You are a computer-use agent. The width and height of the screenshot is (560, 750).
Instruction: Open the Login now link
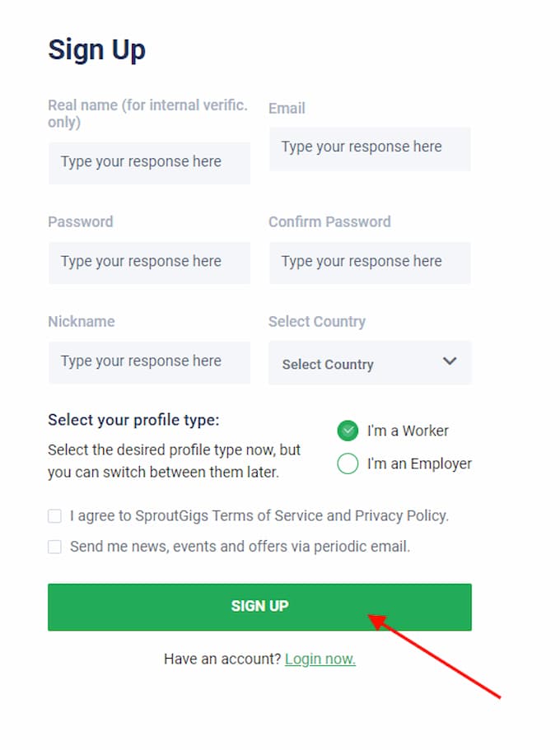[320, 658]
